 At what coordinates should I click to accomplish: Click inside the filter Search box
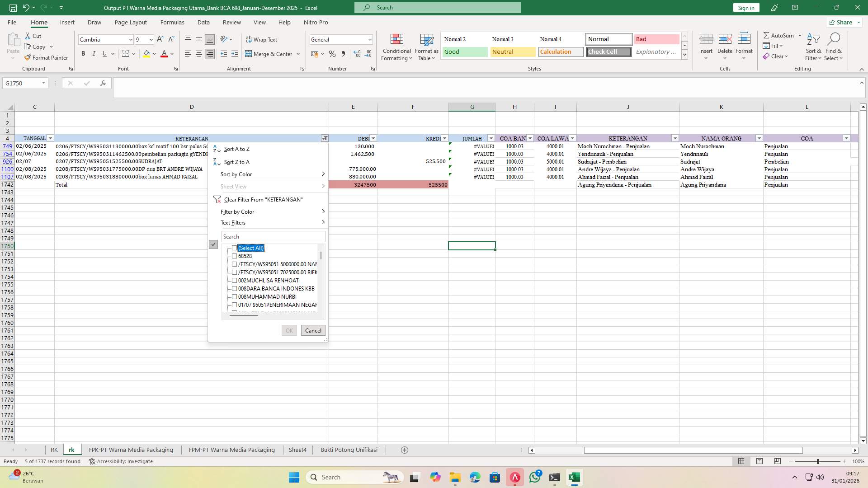click(273, 236)
